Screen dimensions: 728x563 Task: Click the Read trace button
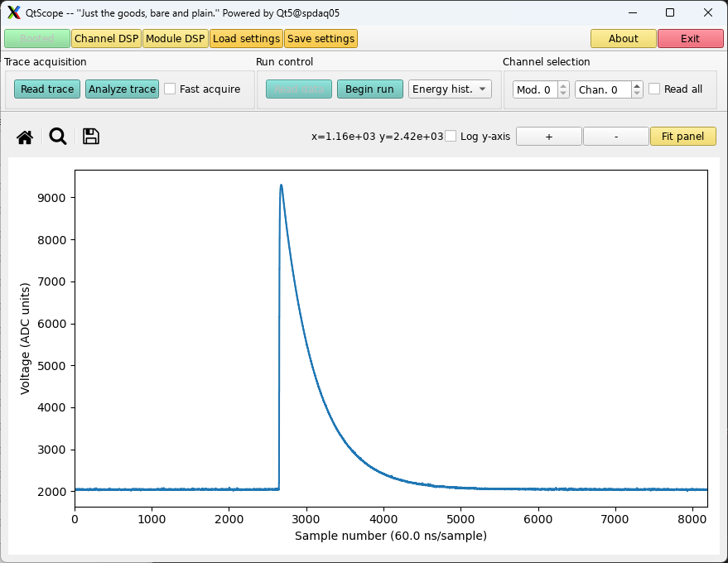(47, 89)
